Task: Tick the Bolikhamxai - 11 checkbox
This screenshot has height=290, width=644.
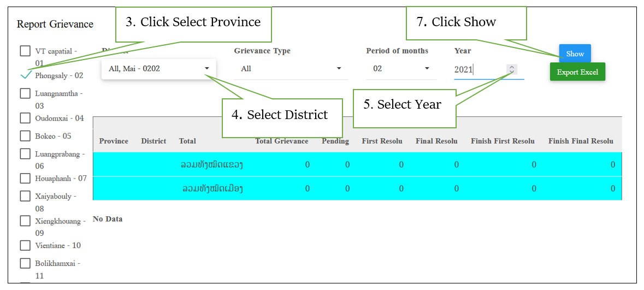Action: (25, 263)
